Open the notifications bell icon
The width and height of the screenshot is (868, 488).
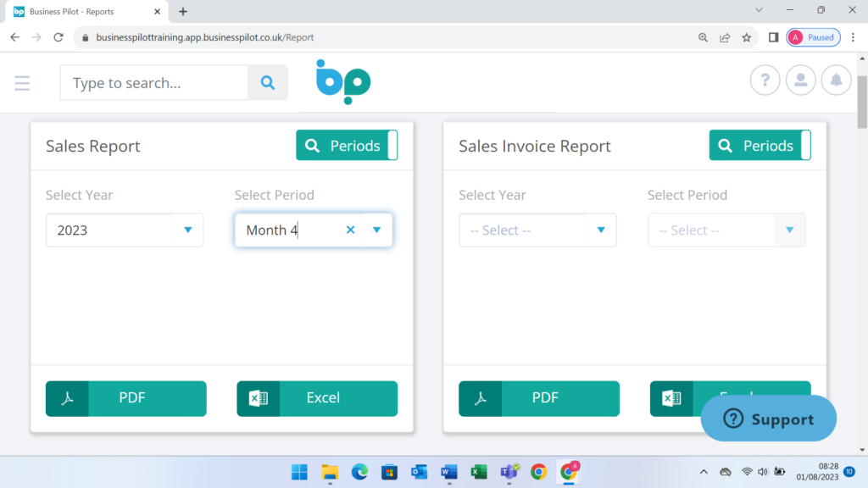pos(836,80)
